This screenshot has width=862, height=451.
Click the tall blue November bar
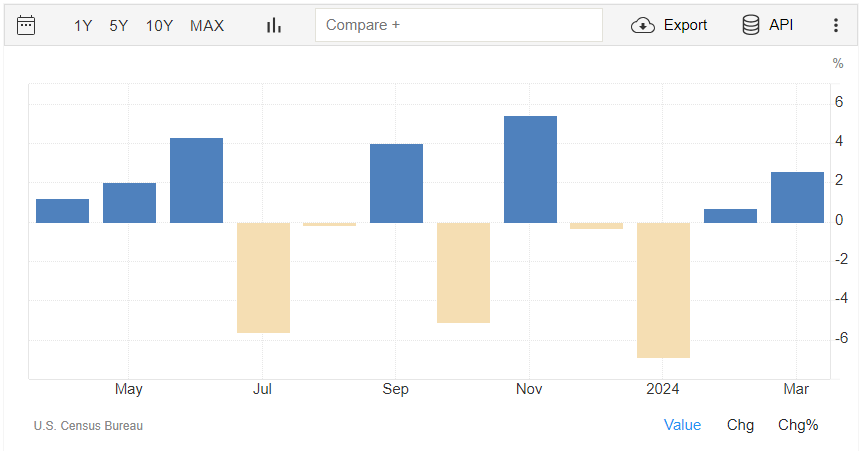[530, 169]
